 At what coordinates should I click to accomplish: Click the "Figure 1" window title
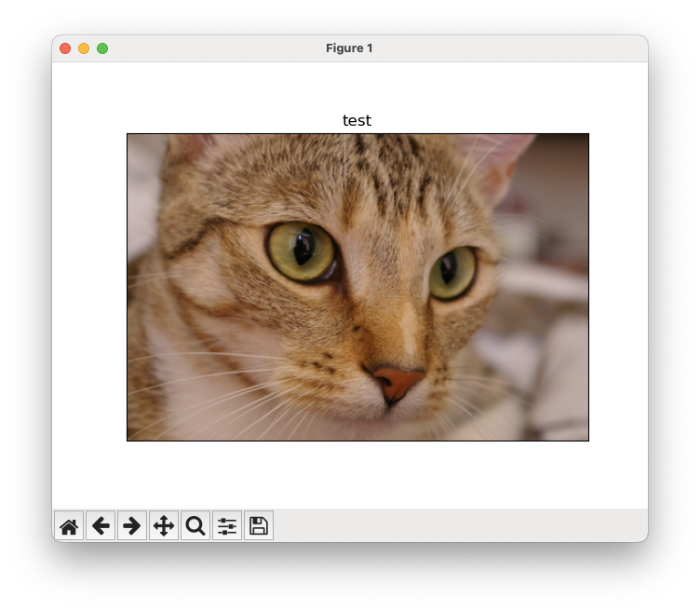tap(349, 48)
